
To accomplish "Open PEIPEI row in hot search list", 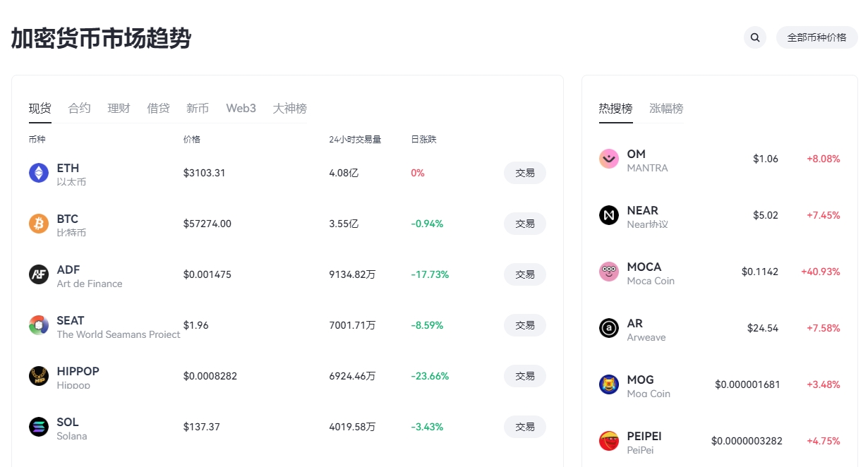I will pyautogui.click(x=719, y=441).
